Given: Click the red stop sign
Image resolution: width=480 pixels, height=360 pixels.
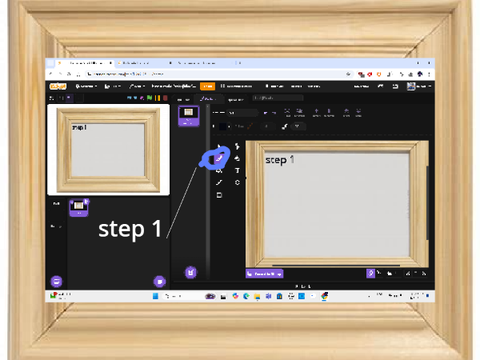Looking at the screenshot, I should pos(165,98).
